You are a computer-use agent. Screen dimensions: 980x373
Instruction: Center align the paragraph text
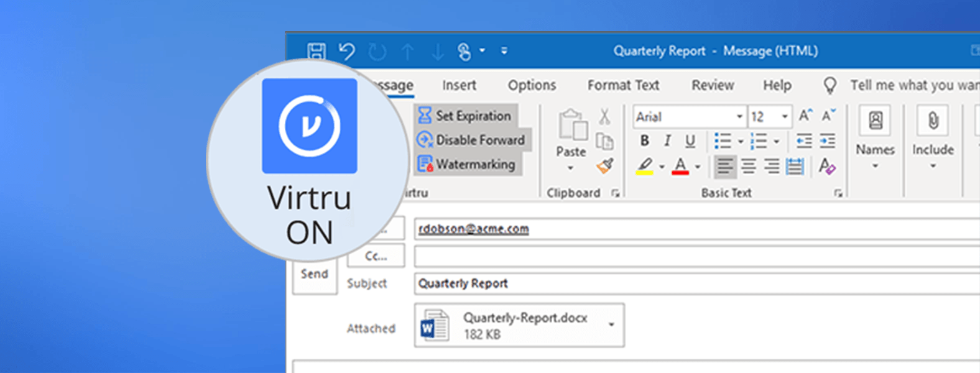(x=749, y=166)
